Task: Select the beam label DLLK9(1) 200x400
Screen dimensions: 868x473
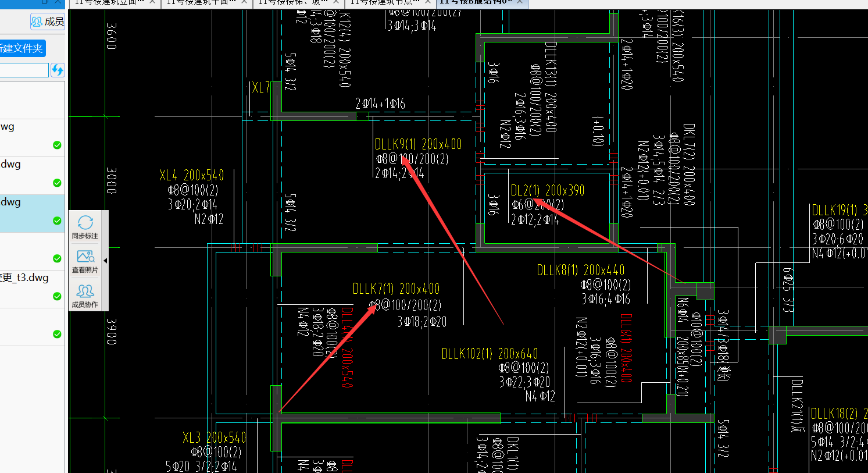Action: pos(418,144)
